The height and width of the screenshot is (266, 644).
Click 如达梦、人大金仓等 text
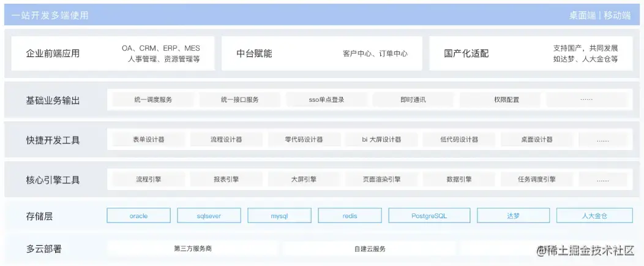[586, 59]
